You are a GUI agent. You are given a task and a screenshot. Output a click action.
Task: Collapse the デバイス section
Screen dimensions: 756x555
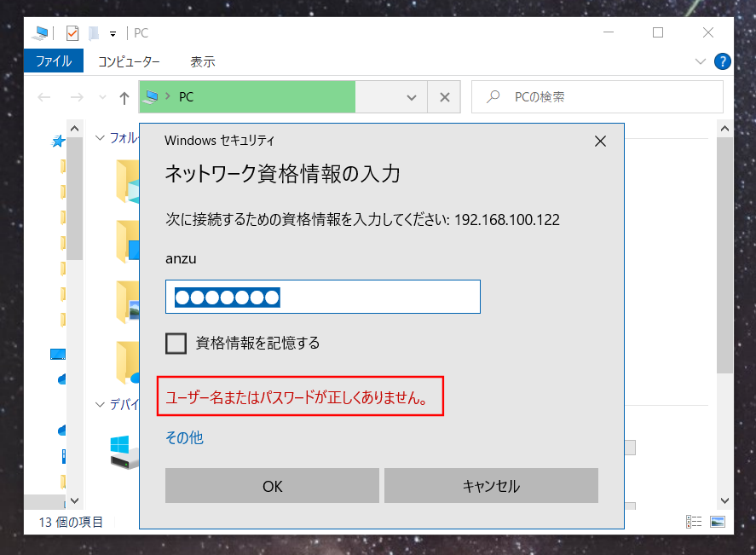pyautogui.click(x=100, y=404)
